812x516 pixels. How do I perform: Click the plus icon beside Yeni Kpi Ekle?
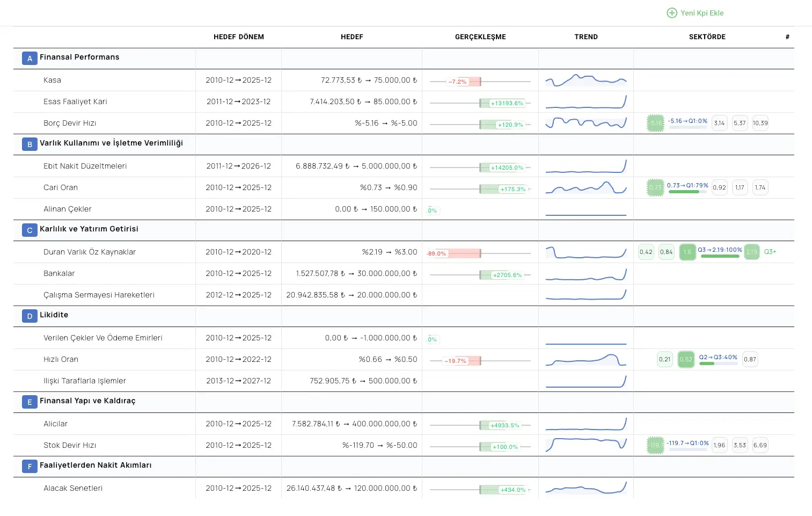[671, 13]
